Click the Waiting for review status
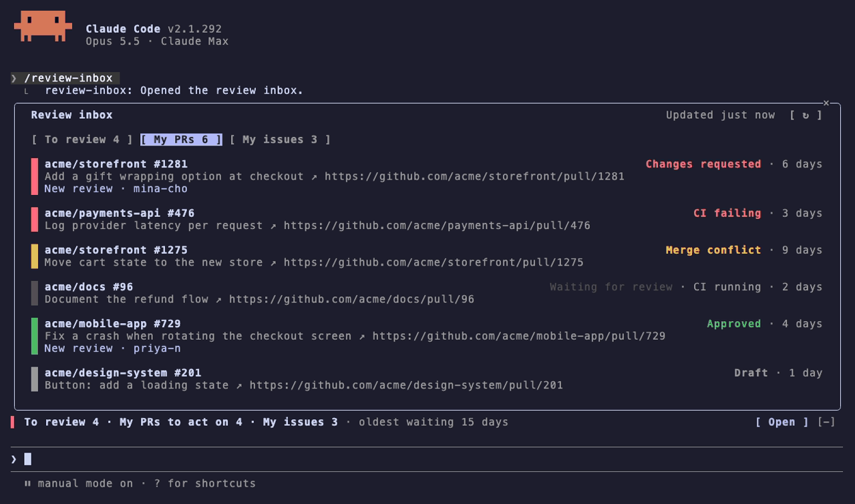The image size is (855, 504). coord(611,287)
